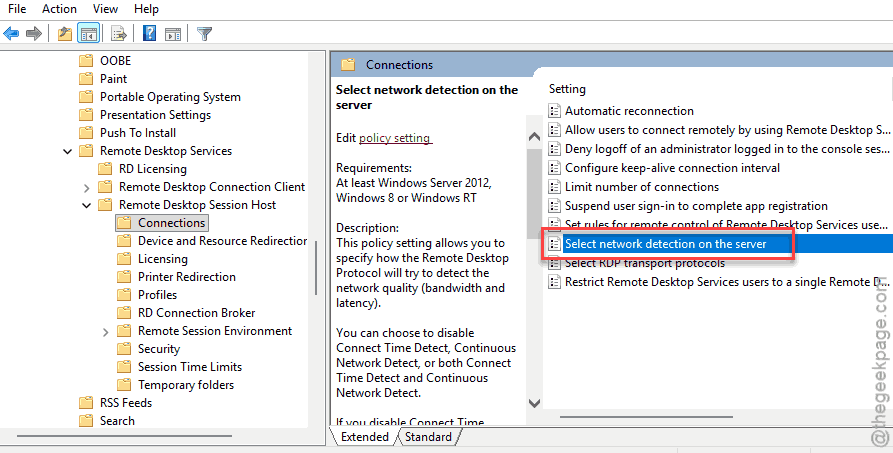This screenshot has width=893, height=453.
Task: Click the Limit number of connections policy icon
Action: coord(554,187)
